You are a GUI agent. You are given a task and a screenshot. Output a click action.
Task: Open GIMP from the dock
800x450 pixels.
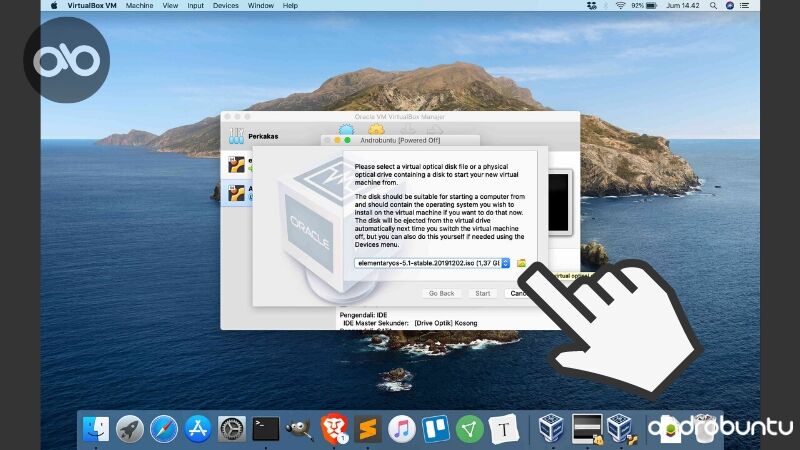click(x=299, y=429)
